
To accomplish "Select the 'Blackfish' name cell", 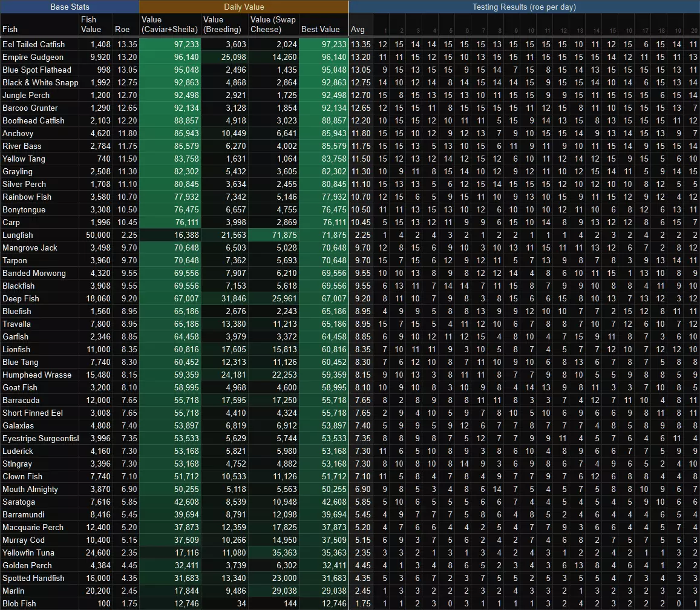I will (40, 286).
